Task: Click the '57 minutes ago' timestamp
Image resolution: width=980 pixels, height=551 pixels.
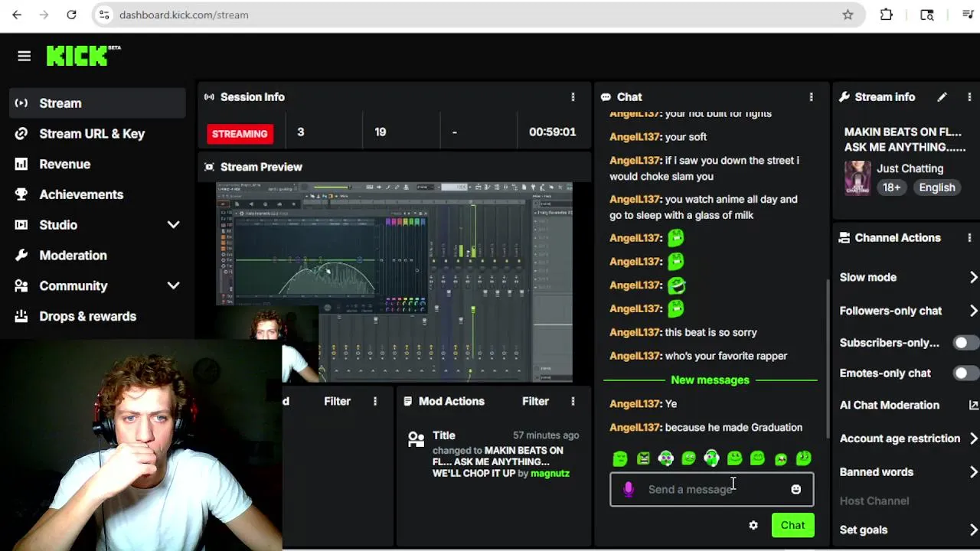Action: pos(546,435)
